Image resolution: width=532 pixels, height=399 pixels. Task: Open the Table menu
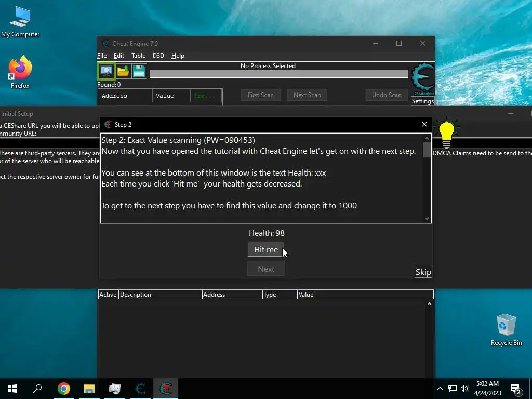point(138,56)
